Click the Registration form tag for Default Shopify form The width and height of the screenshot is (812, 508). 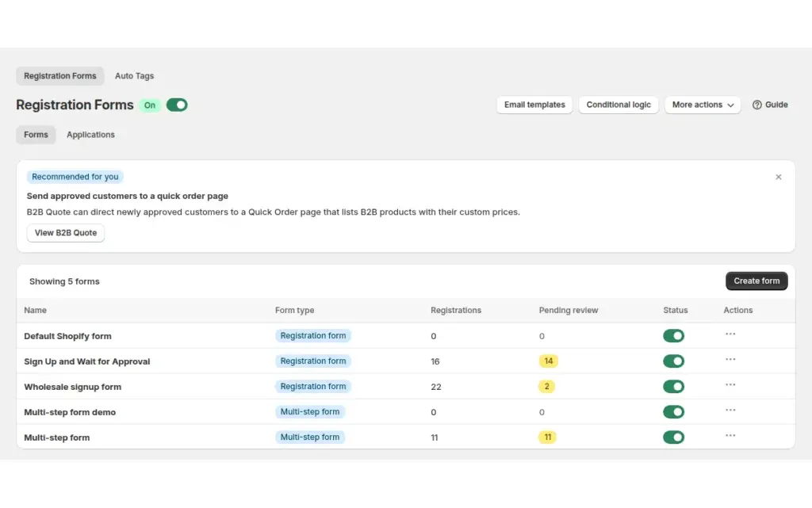312,336
